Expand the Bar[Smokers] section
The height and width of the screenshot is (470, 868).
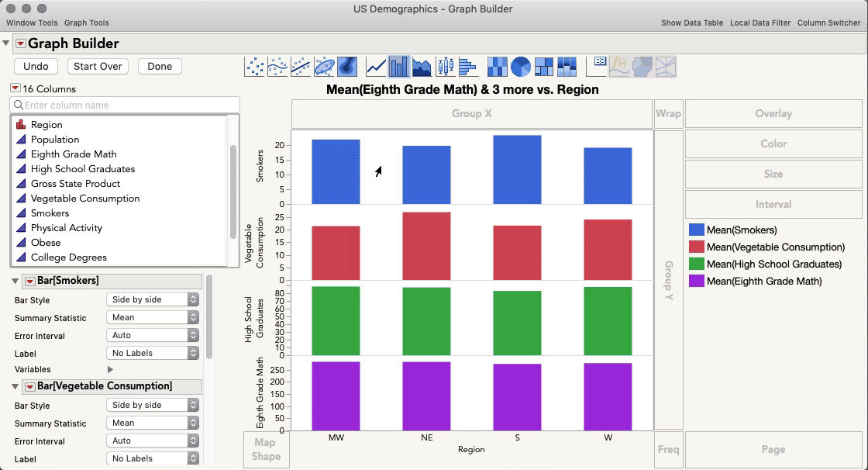(15, 281)
